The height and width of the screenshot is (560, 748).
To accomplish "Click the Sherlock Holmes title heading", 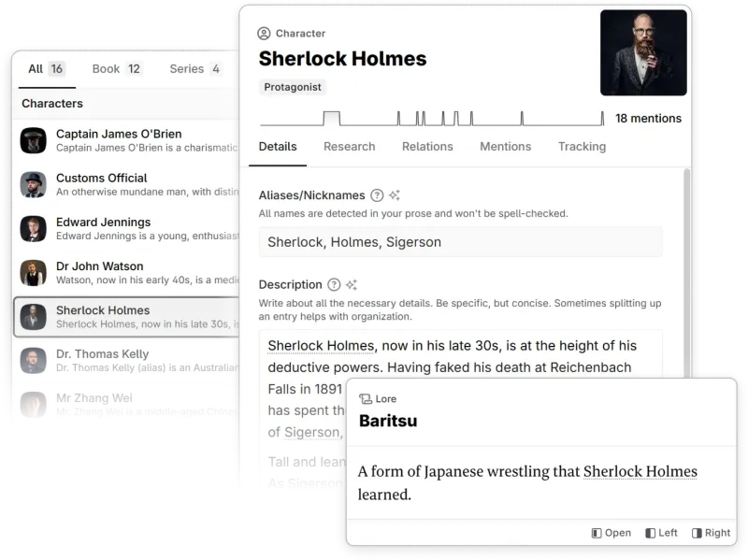I will [342, 59].
